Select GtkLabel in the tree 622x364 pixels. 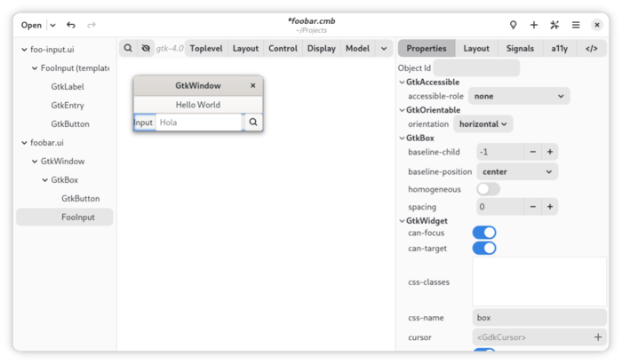68,87
